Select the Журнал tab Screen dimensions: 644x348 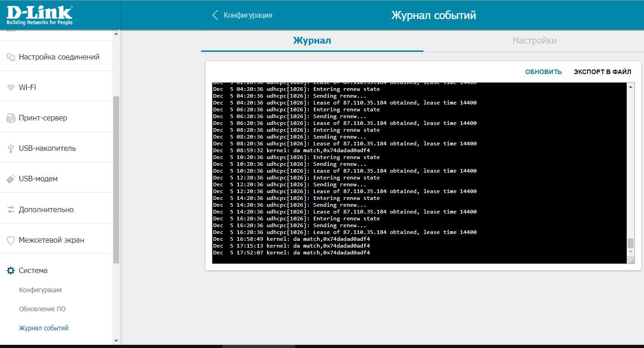[312, 40]
